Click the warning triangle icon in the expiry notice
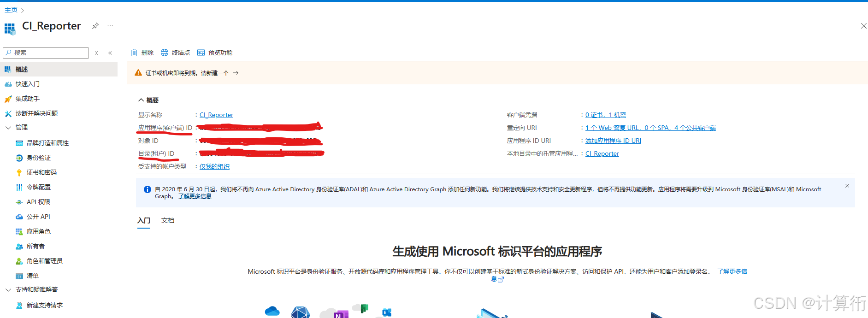The height and width of the screenshot is (318, 868). tap(138, 73)
